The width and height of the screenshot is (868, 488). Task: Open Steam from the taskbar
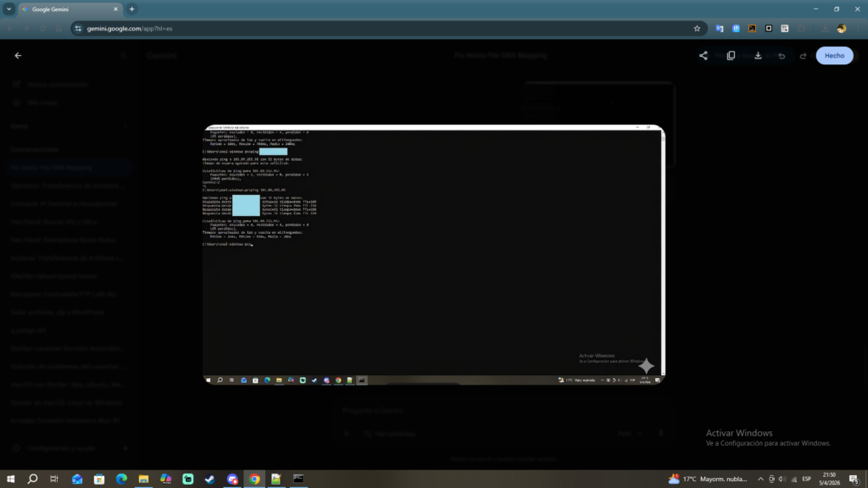coord(210,479)
